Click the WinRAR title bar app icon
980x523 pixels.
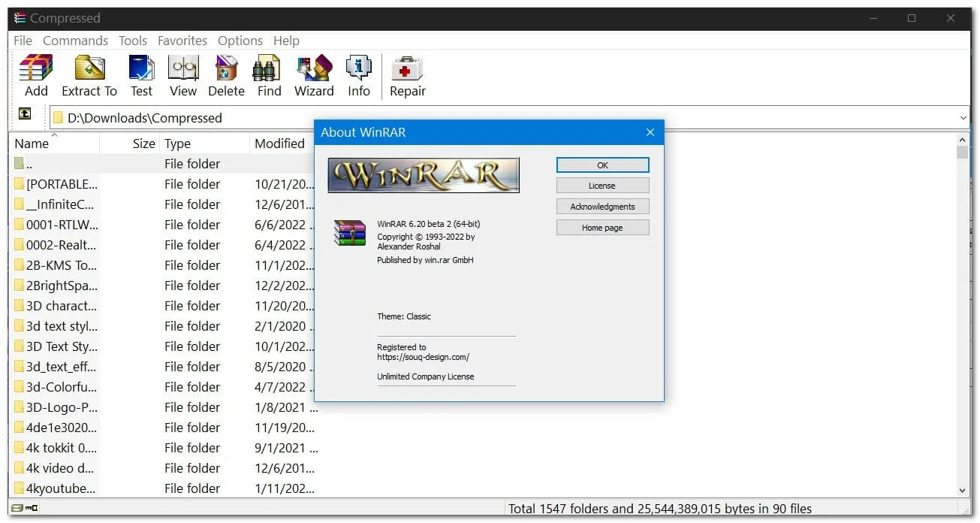(x=20, y=18)
